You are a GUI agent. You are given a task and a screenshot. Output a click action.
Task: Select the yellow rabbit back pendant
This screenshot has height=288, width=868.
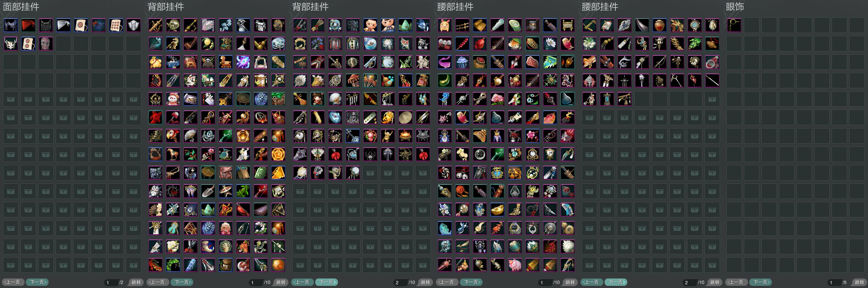tap(155, 62)
